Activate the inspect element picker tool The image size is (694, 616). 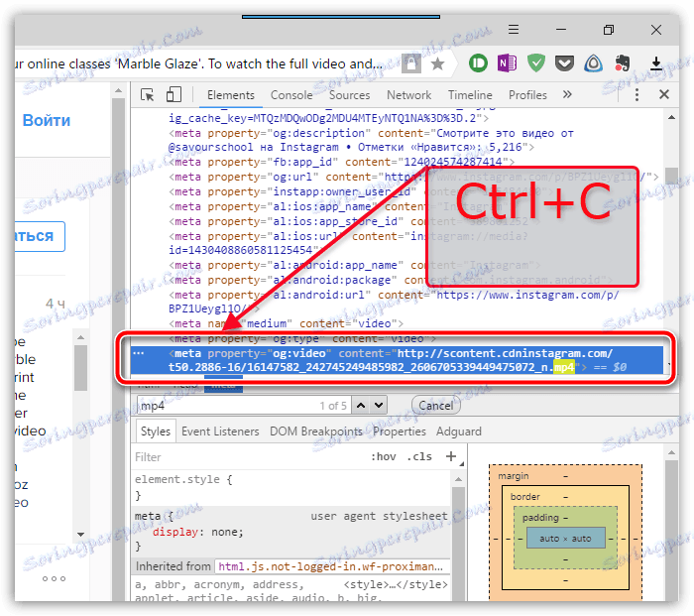point(148,95)
